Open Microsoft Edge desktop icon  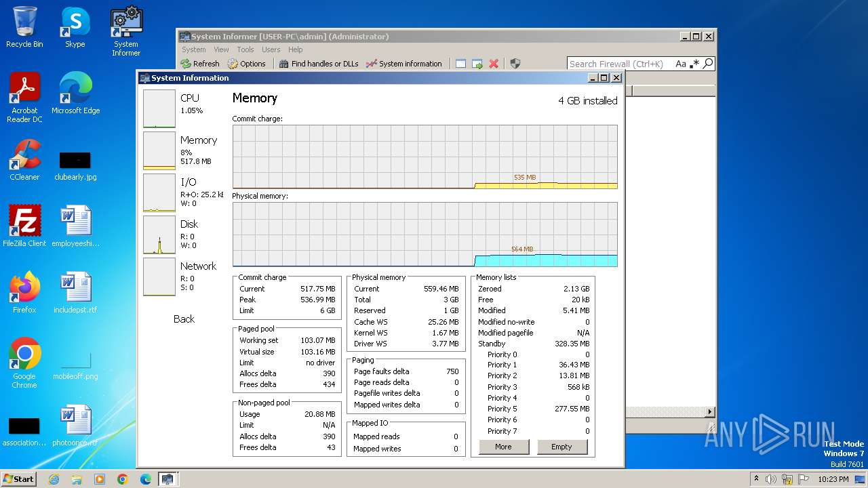coord(75,94)
